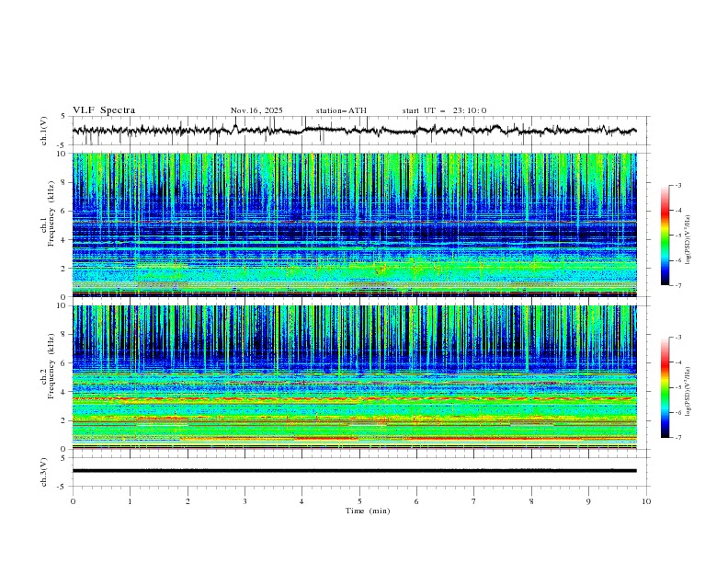
Task: Click the red 3.5 kHz band in ch.2 spectrogram
Action: (354, 399)
